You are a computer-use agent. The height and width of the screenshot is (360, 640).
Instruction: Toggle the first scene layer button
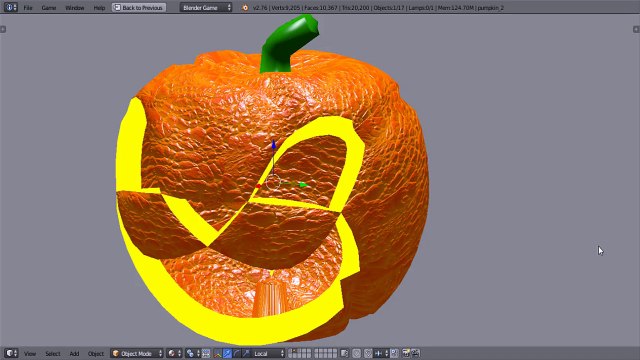[x=291, y=351]
